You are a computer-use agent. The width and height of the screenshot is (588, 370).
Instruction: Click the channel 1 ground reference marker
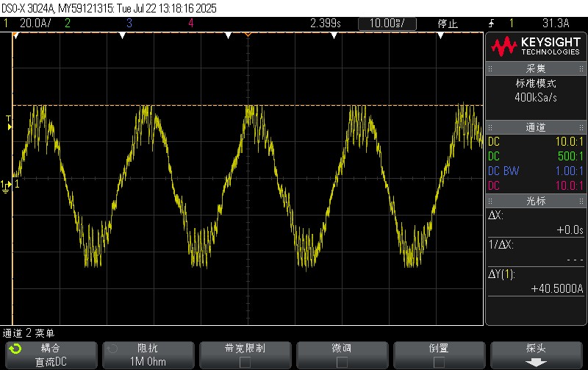(x=7, y=185)
